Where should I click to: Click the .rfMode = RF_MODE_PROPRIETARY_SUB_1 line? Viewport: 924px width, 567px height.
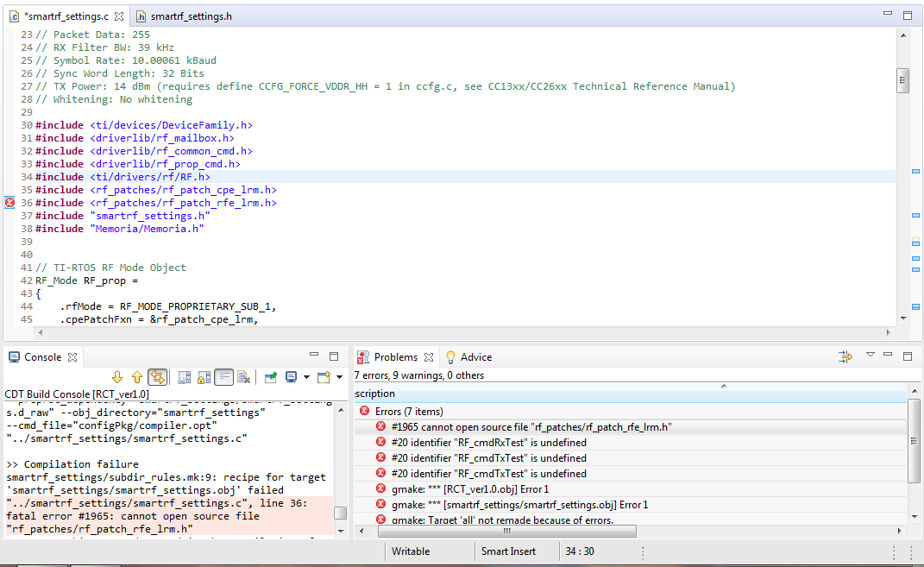(x=168, y=306)
